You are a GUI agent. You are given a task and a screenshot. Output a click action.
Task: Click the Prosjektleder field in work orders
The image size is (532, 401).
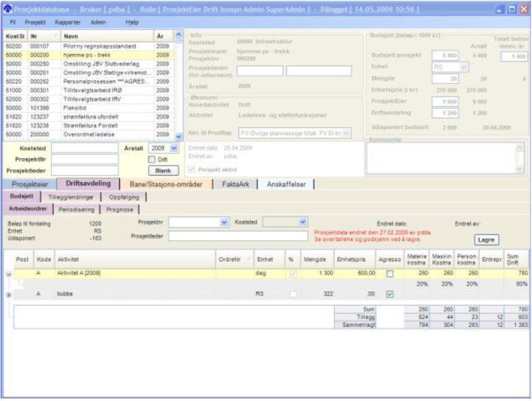(238, 236)
